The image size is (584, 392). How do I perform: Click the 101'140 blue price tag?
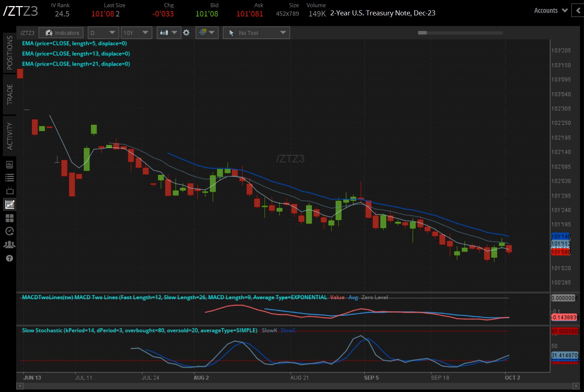click(x=561, y=236)
